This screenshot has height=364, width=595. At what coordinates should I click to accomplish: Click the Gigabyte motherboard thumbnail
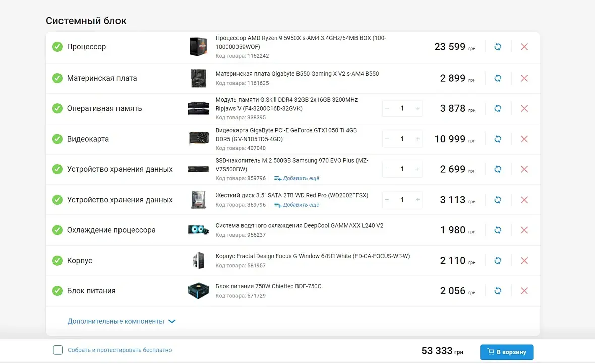pos(199,78)
